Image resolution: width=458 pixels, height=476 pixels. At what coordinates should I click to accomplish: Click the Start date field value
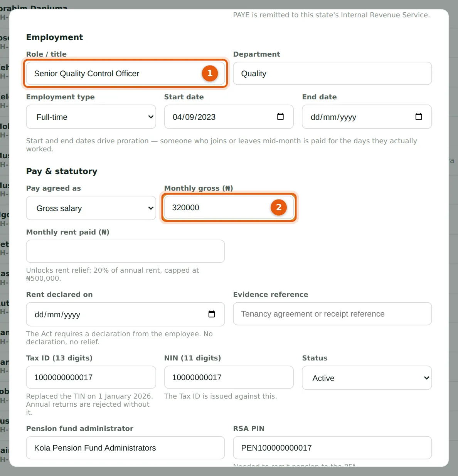pos(194,117)
